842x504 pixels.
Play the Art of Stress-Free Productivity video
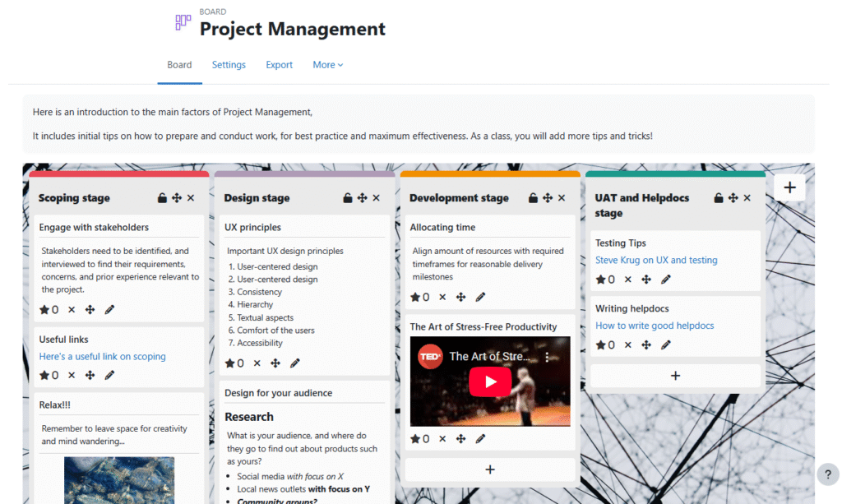(490, 381)
